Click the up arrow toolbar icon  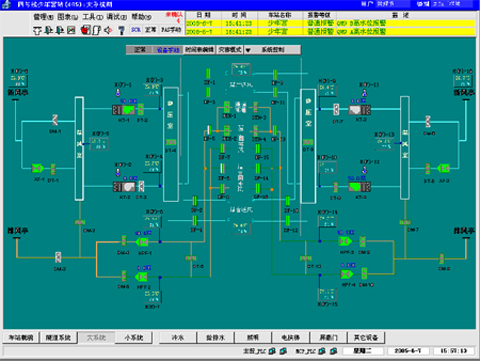point(37,30)
